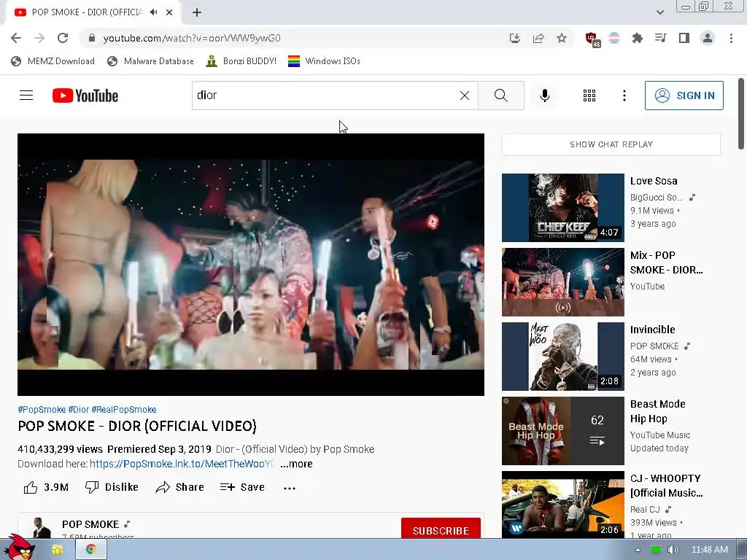The image size is (747, 560).
Task: Click the page vertical scrollbar
Action: coord(741,114)
